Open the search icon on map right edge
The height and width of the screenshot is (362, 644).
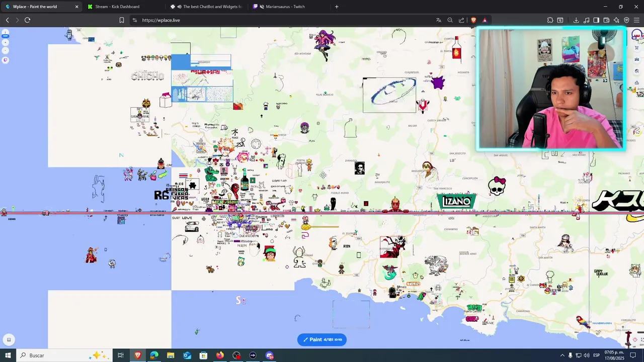click(637, 71)
